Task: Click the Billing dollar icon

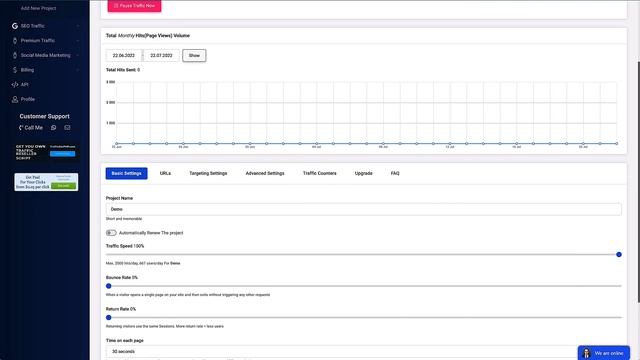Action: (x=15, y=70)
